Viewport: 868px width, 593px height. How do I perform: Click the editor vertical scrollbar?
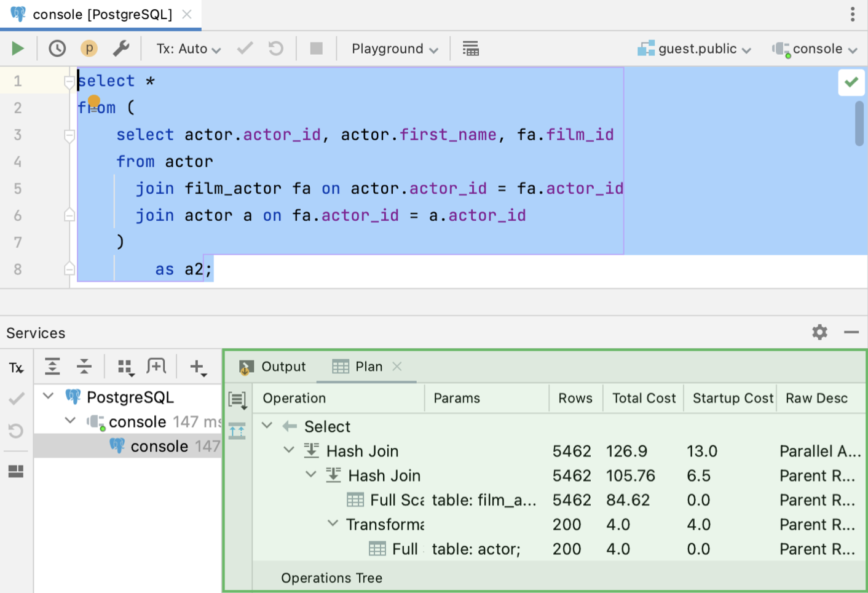point(859,124)
